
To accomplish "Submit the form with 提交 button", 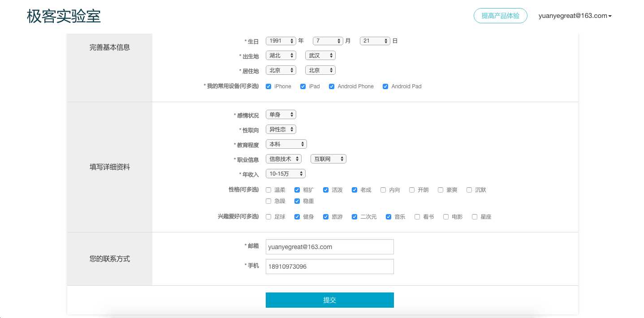I will pos(330,300).
